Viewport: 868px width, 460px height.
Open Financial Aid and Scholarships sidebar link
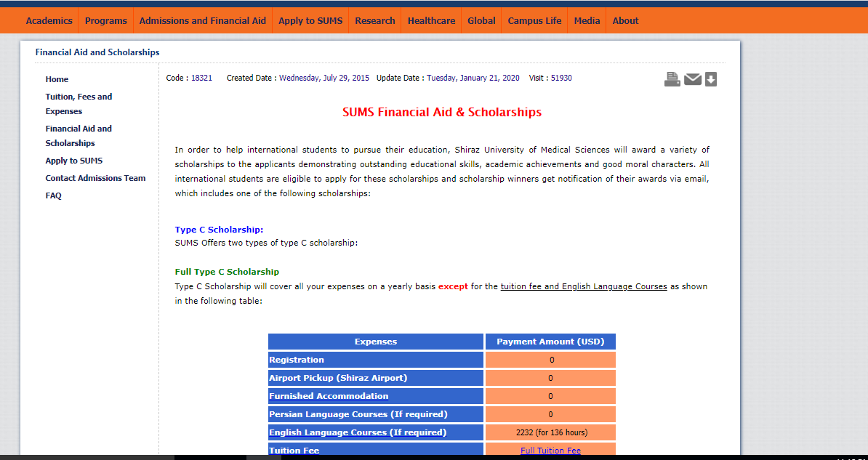click(79, 136)
